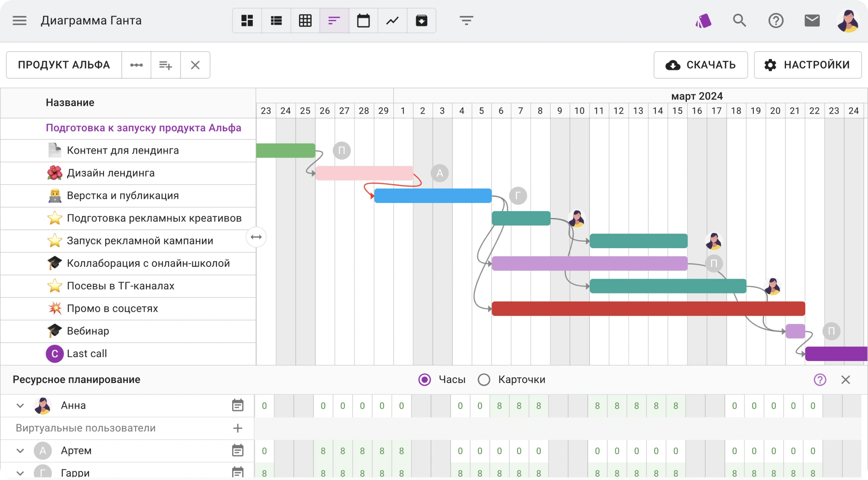Viewport: 868px width, 480px height.
Task: Click the filter icon in header
Action: (x=466, y=20)
